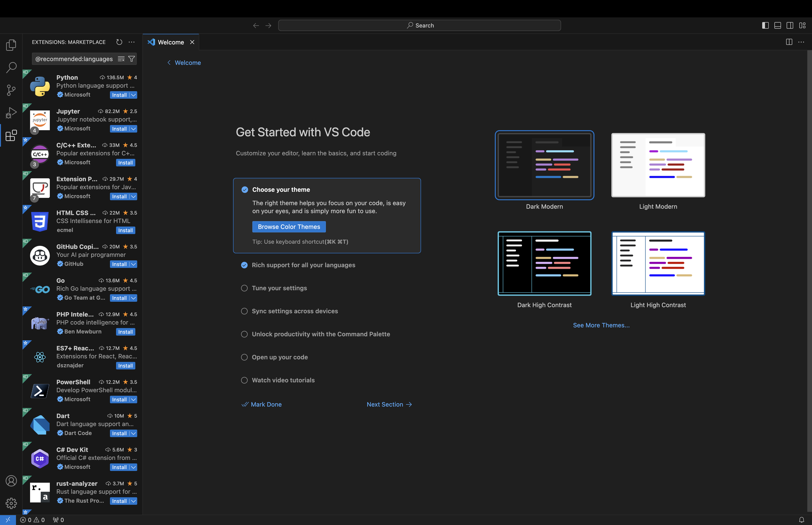Open the Customize Layout icon
This screenshot has width=812, height=525.
tap(802, 26)
